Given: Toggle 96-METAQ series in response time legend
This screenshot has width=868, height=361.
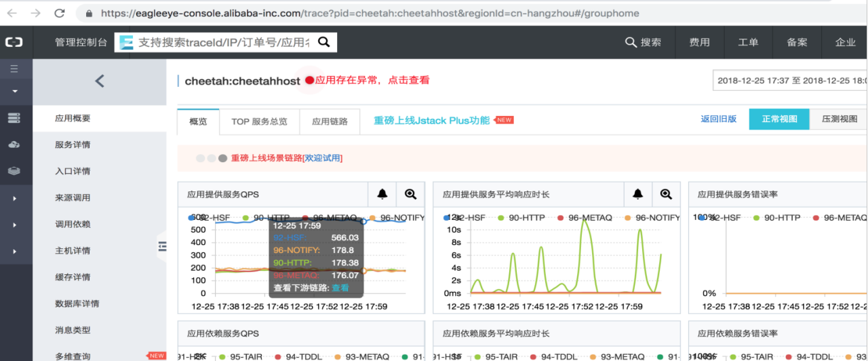Looking at the screenshot, I should [585, 218].
